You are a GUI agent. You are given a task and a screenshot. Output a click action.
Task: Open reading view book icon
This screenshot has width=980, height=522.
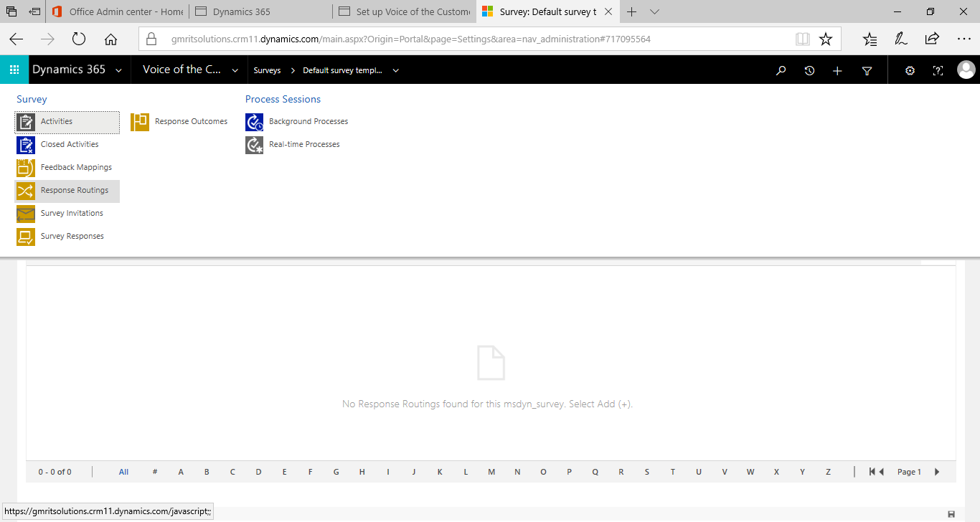click(x=803, y=39)
